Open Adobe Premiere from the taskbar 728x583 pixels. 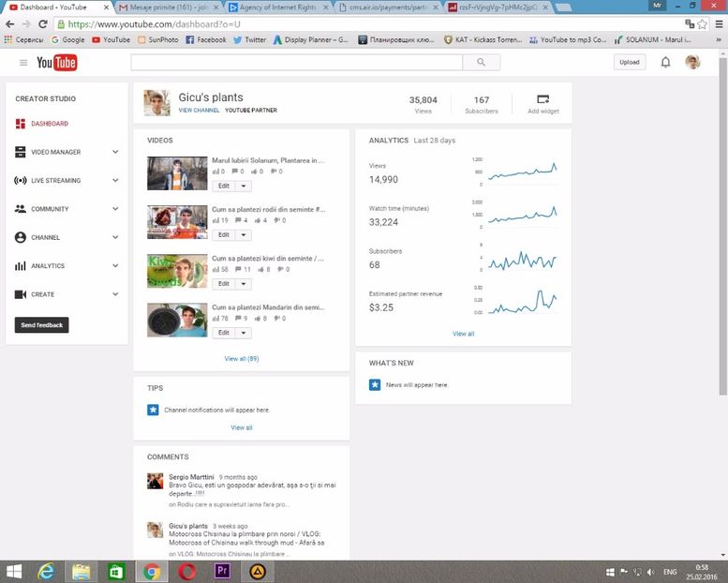point(222,571)
